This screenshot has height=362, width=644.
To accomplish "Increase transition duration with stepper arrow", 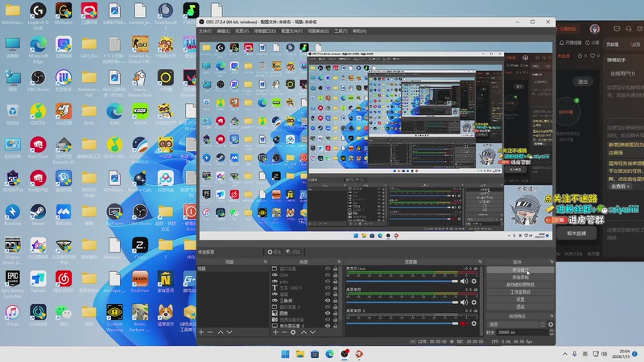I will (551, 331).
